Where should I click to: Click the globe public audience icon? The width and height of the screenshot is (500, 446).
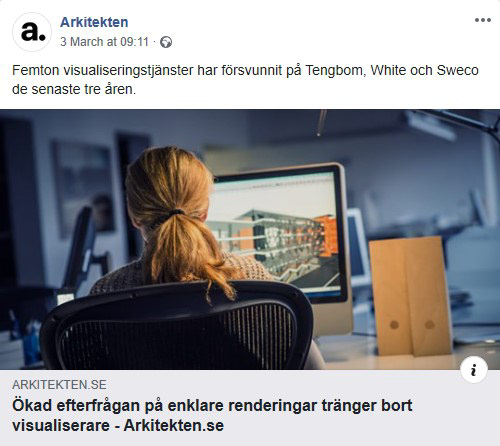[x=166, y=42]
